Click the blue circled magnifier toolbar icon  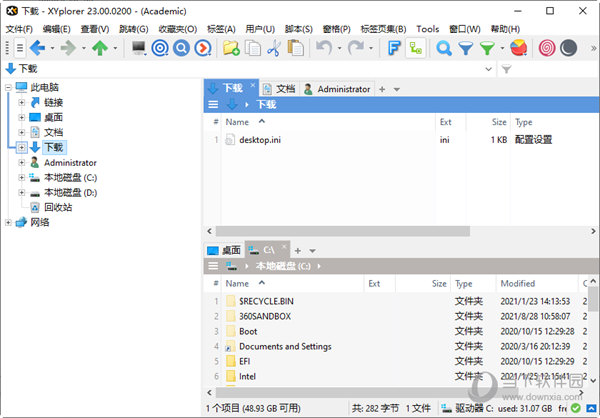point(181,48)
